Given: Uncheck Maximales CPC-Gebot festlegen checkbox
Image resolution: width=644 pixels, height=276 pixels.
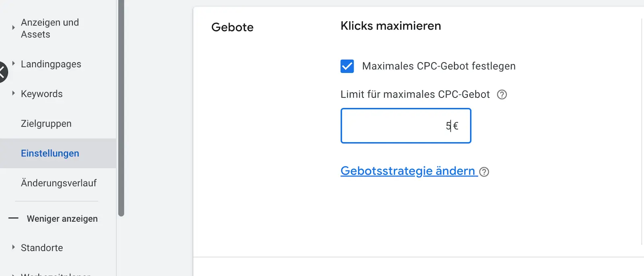Looking at the screenshot, I should click(x=347, y=66).
